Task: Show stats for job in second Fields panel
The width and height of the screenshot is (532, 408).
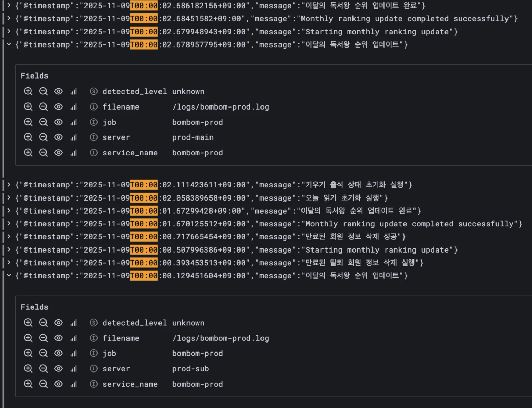Action: click(73, 353)
